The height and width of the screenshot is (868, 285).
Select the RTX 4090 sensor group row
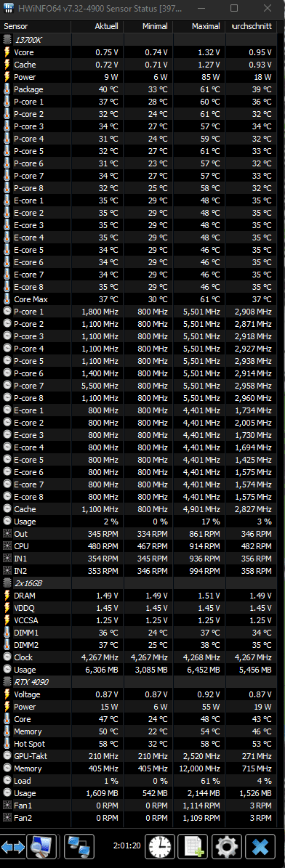139,682
